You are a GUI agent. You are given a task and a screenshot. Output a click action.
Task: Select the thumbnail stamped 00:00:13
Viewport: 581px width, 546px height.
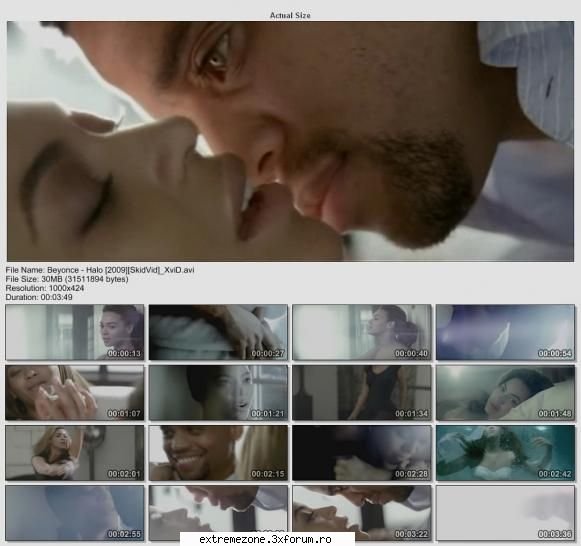(x=75, y=332)
